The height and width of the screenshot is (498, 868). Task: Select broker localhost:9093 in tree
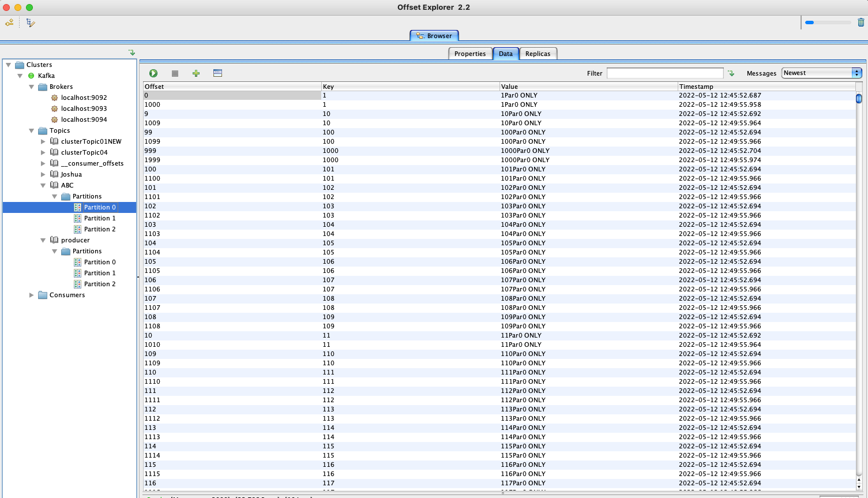point(84,108)
